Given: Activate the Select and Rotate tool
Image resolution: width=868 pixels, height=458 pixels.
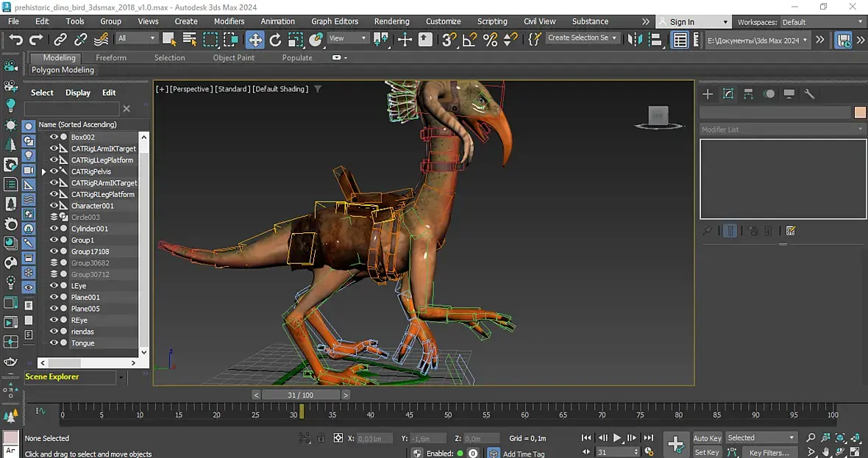Looking at the screenshot, I should click(x=275, y=40).
